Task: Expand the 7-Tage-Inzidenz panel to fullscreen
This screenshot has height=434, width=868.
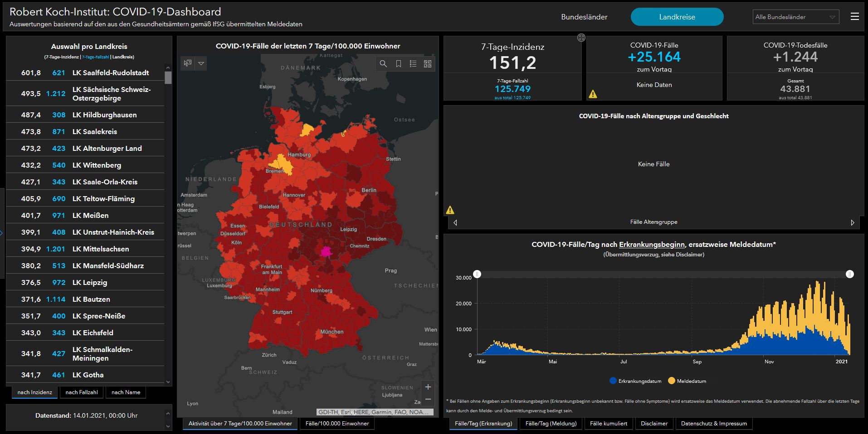Action: coord(581,38)
